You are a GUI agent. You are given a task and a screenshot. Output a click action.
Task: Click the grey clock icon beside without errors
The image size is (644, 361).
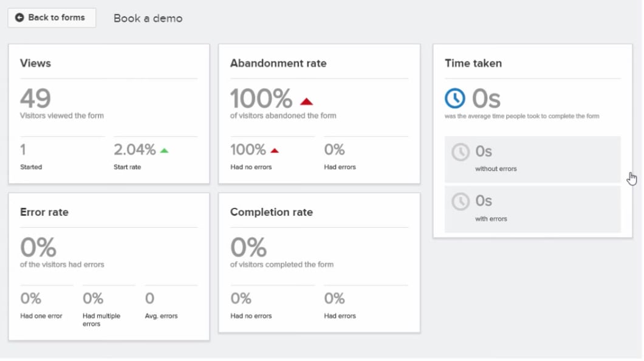(461, 152)
